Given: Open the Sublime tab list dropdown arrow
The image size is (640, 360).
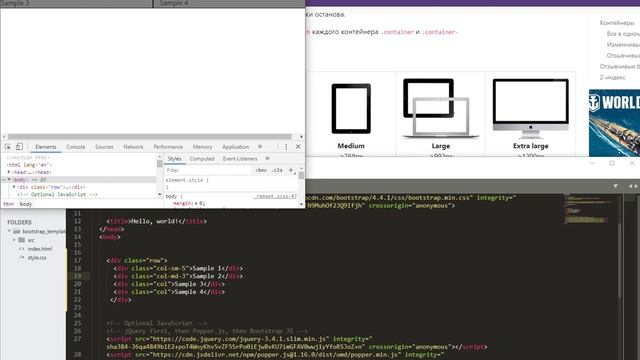Looking at the screenshot, I should coord(615,186).
